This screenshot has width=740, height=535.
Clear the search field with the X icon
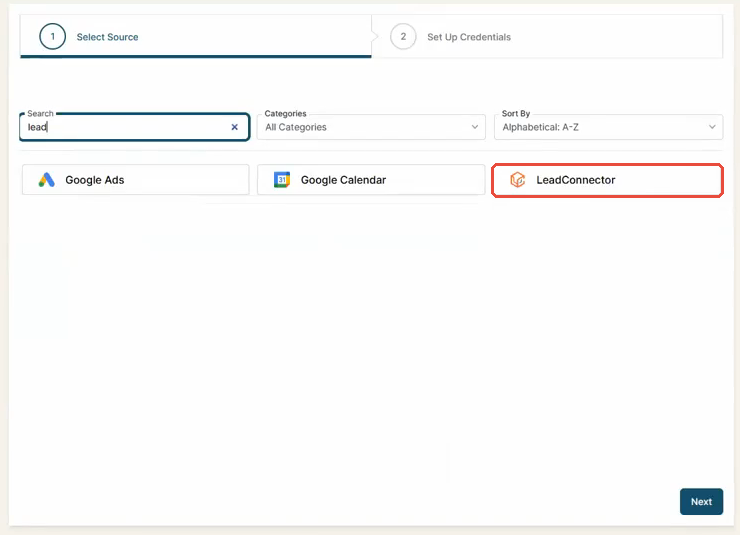[x=235, y=127]
